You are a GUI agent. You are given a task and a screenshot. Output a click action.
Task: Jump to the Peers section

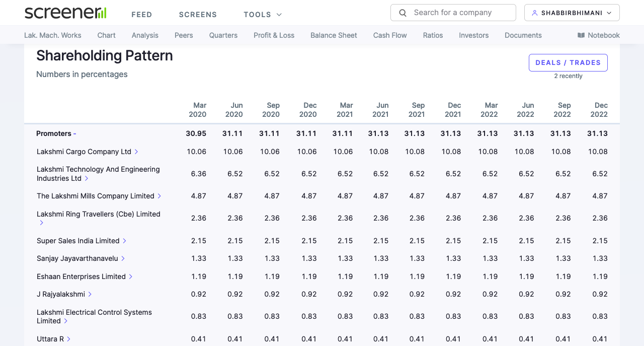pos(184,35)
